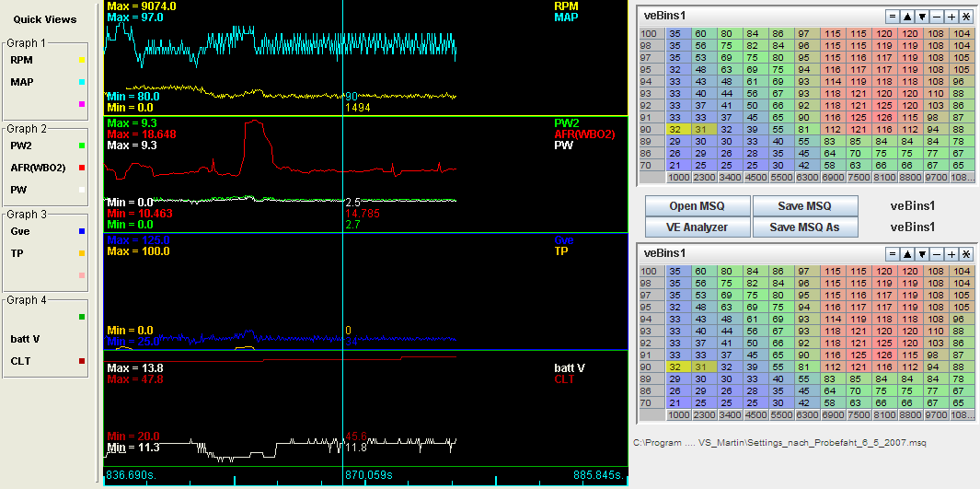Click the Quick Views heading

pyautogui.click(x=45, y=19)
